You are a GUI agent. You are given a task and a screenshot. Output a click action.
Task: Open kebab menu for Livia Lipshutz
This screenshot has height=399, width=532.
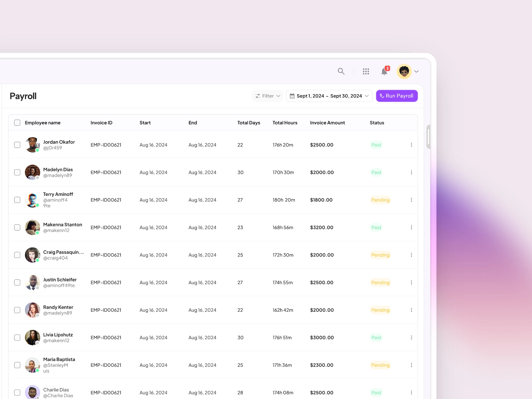click(x=411, y=337)
